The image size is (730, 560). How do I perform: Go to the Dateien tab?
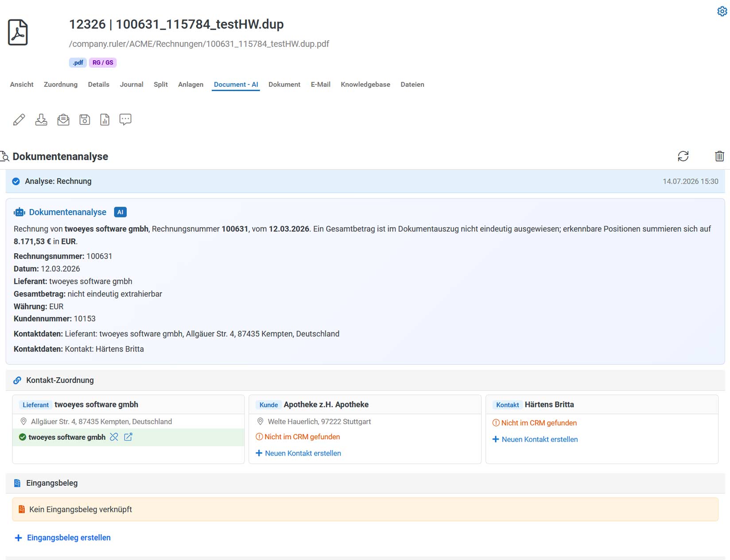412,85
